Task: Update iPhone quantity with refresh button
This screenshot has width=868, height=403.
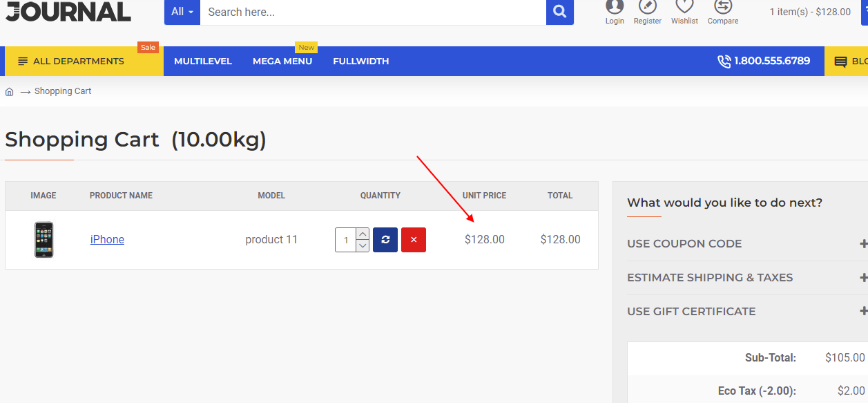Action: pos(385,240)
